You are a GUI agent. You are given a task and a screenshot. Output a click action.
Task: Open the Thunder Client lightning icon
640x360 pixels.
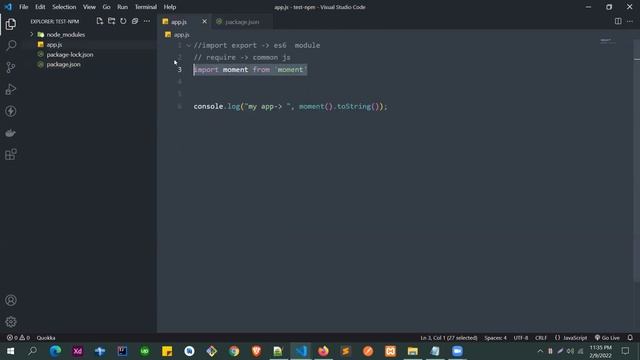click(x=11, y=111)
